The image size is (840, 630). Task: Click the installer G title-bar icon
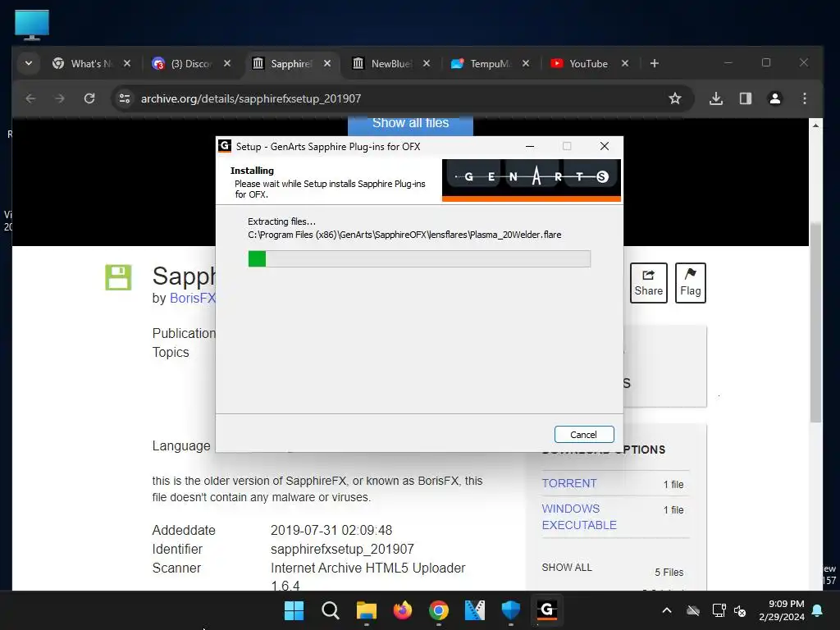(x=225, y=146)
